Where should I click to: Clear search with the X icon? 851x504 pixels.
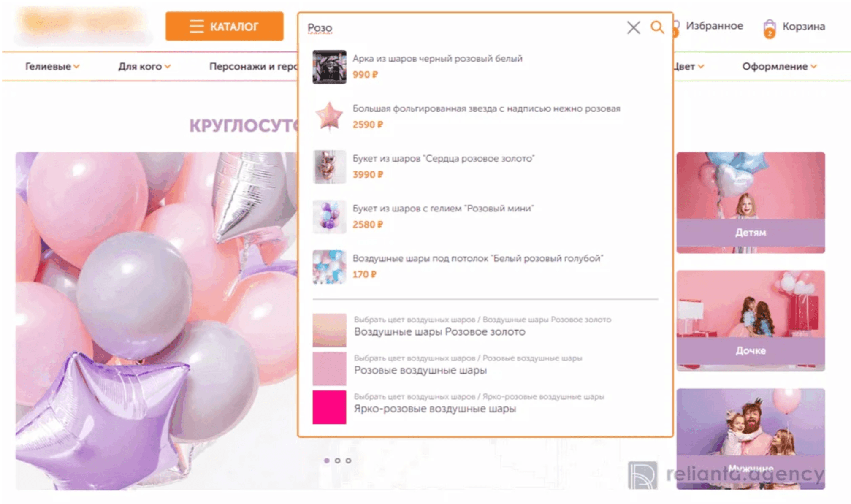[633, 28]
